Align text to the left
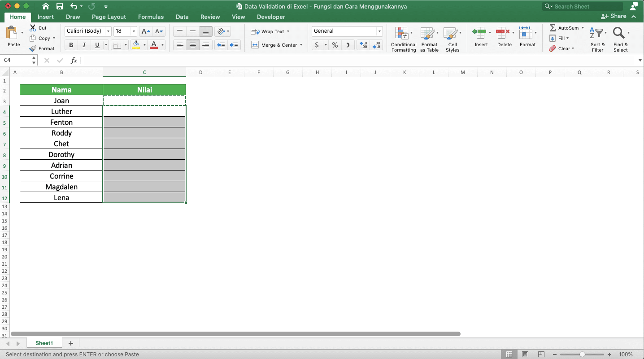This screenshot has height=359, width=644. (x=180, y=45)
